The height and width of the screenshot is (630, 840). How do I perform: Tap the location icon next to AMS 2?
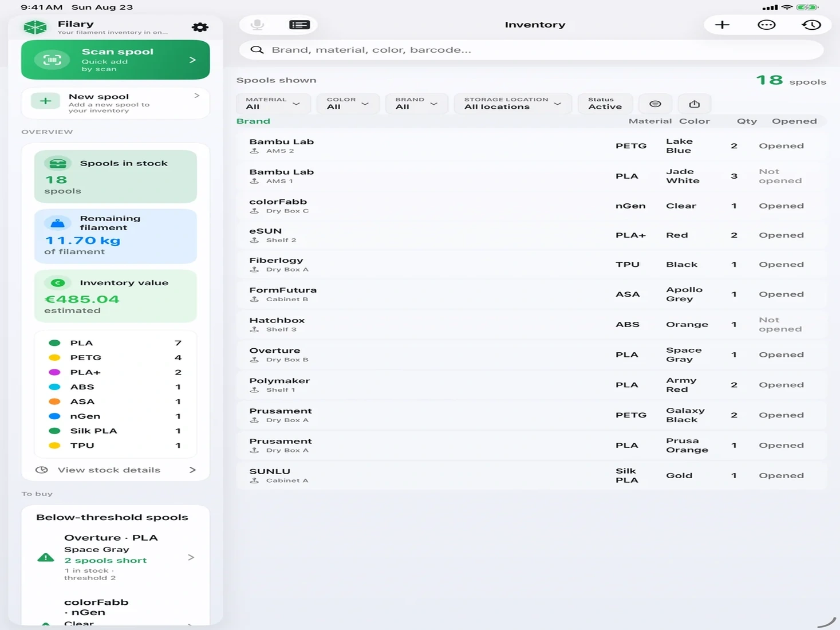point(255,151)
